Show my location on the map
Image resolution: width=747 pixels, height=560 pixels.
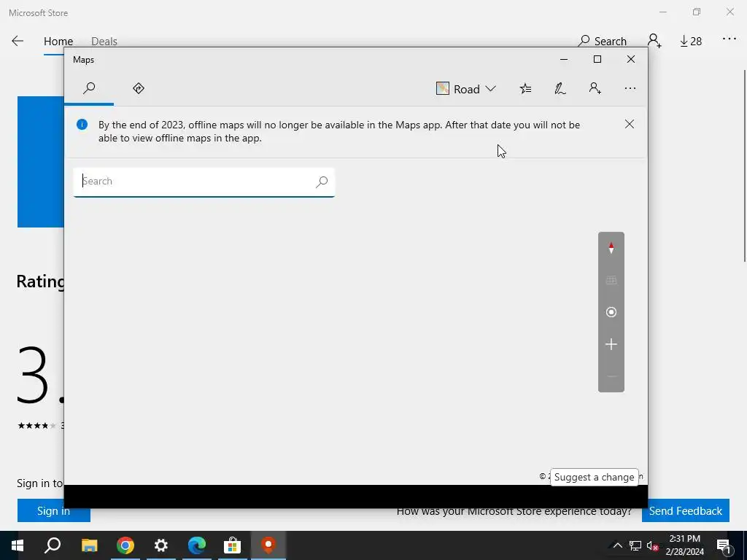pyautogui.click(x=611, y=312)
